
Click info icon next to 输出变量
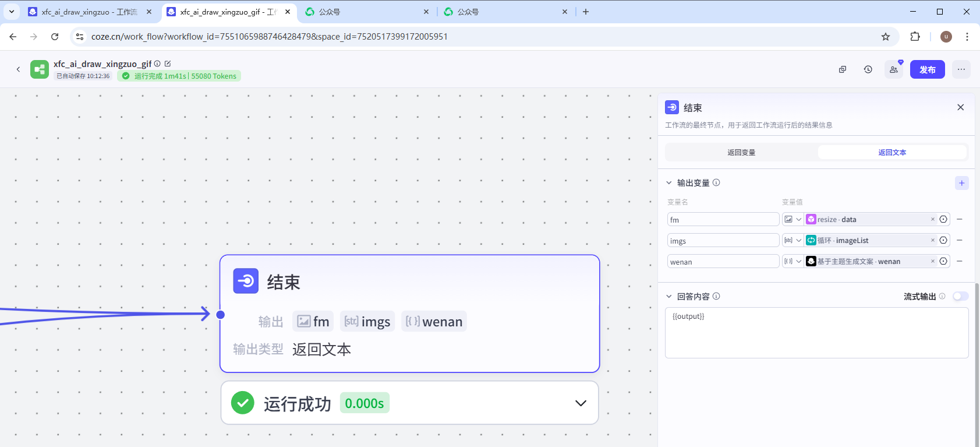[716, 182]
